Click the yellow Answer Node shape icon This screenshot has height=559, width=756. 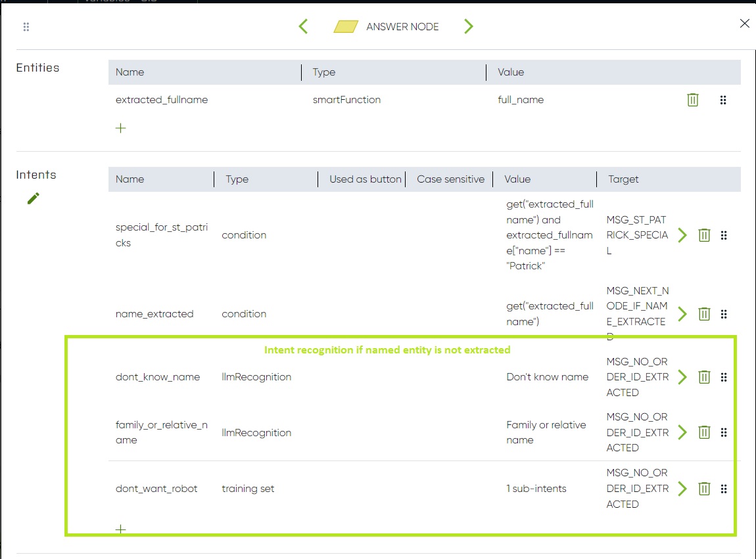pos(346,27)
